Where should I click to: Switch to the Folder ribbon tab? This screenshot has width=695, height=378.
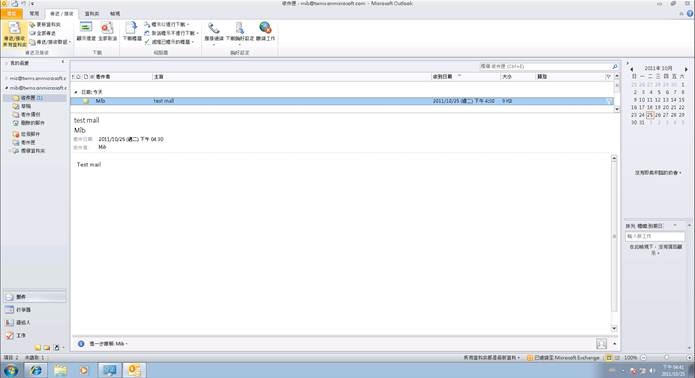(92, 14)
